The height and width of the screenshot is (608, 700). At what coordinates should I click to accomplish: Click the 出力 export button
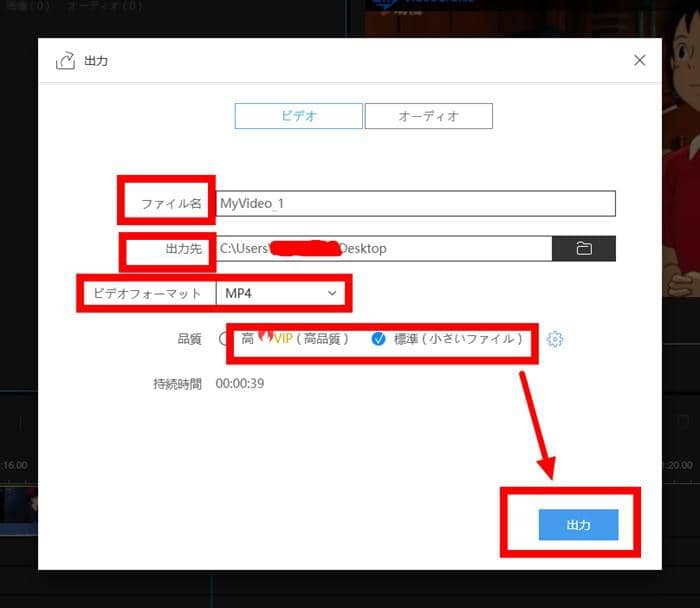[x=578, y=525]
